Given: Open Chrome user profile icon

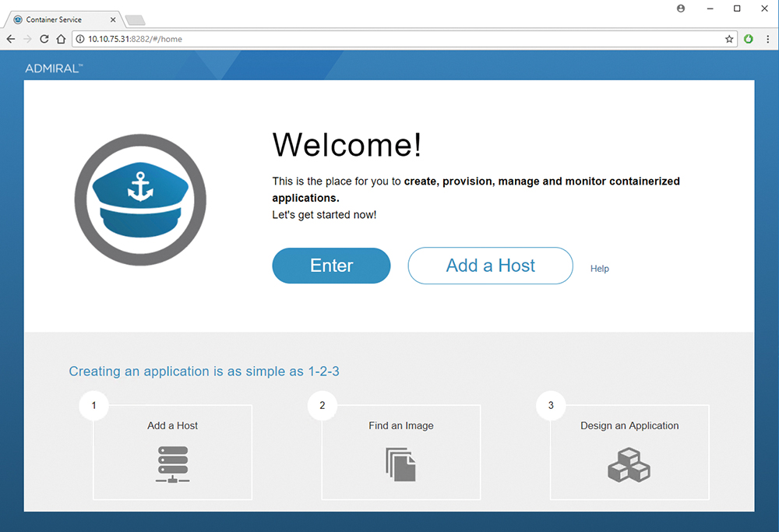Looking at the screenshot, I should pyautogui.click(x=681, y=9).
